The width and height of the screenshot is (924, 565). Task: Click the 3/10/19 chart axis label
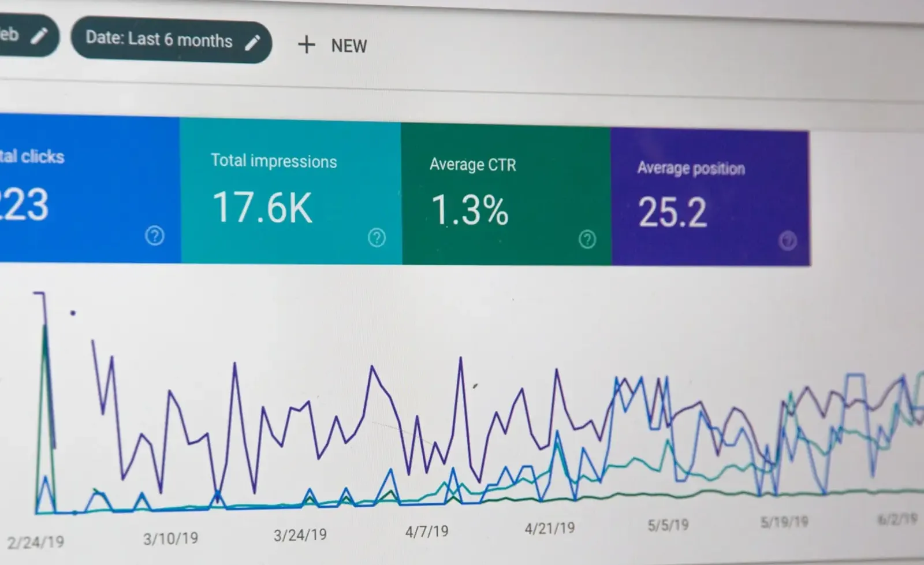tap(170, 539)
